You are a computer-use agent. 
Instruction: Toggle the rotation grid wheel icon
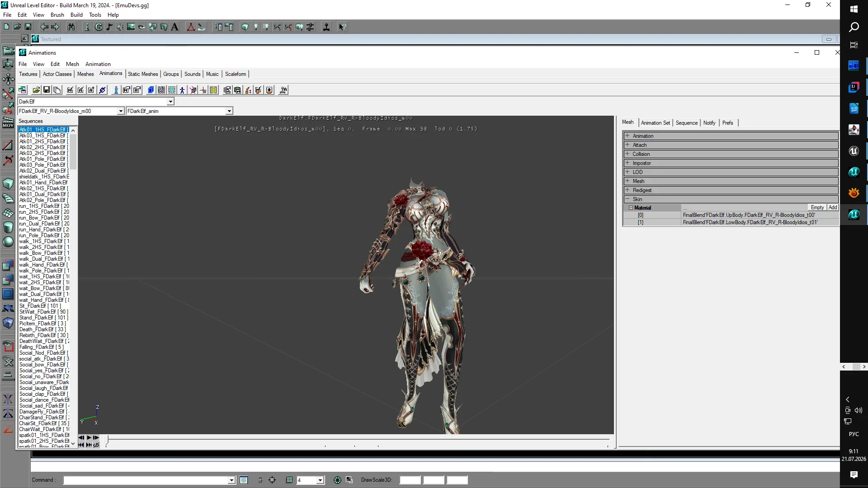337,480
